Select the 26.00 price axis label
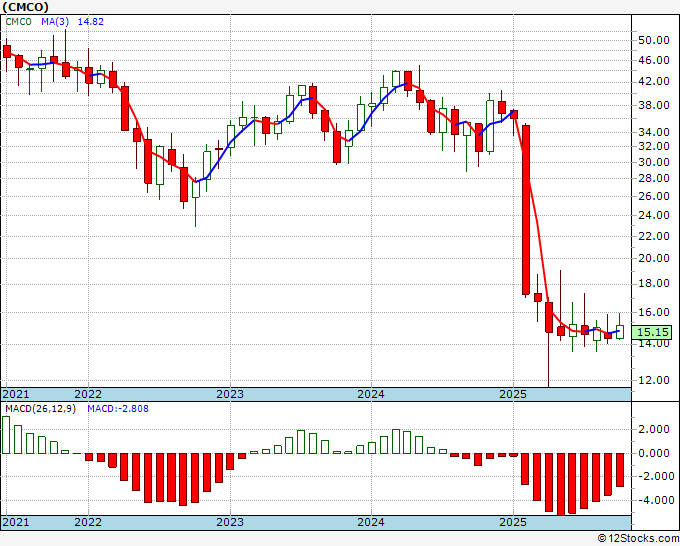Viewport: 680px width, 546px height. (x=654, y=196)
